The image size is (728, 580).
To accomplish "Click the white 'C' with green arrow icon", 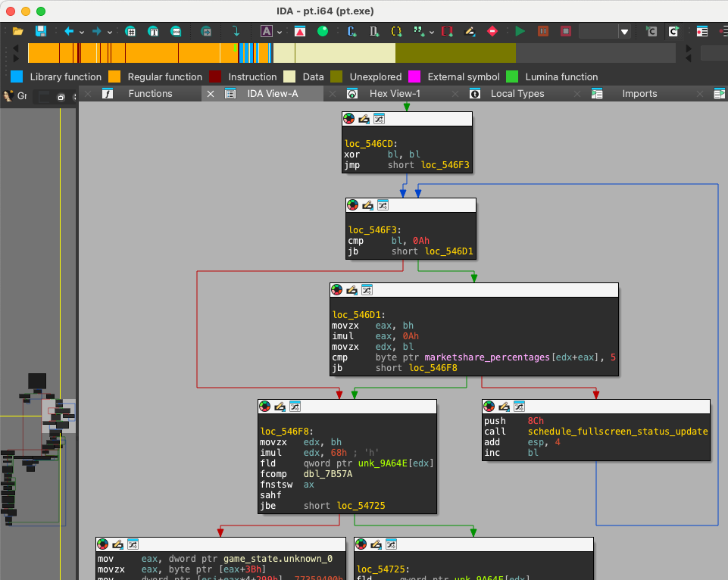I will (673, 31).
